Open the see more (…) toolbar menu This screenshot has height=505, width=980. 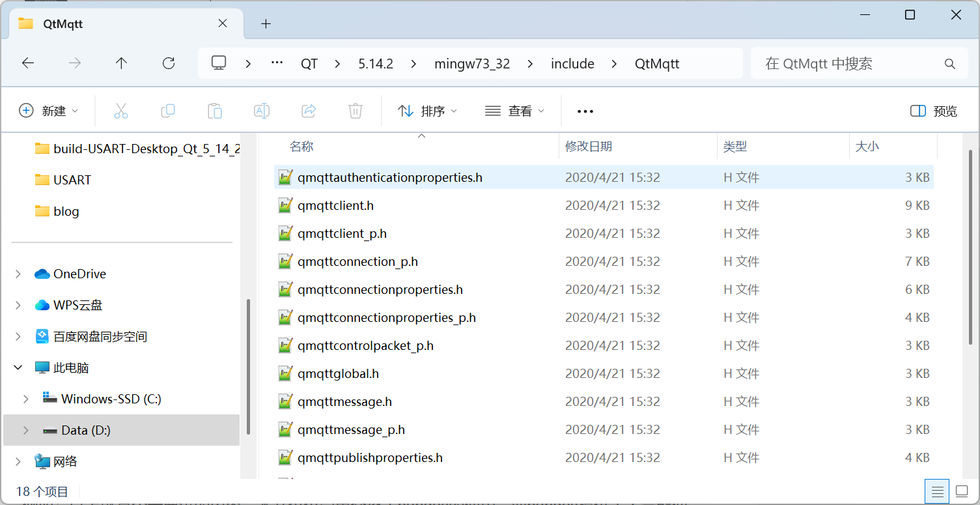coord(585,111)
